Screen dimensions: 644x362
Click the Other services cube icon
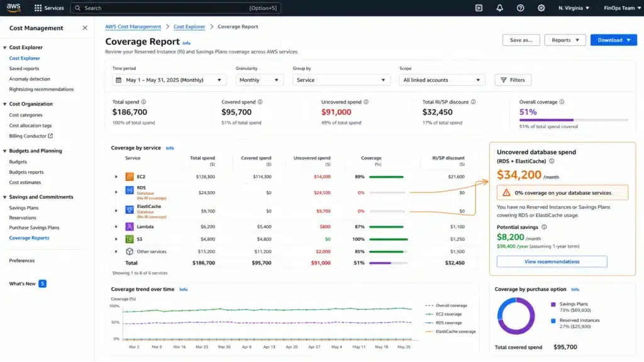click(x=130, y=251)
